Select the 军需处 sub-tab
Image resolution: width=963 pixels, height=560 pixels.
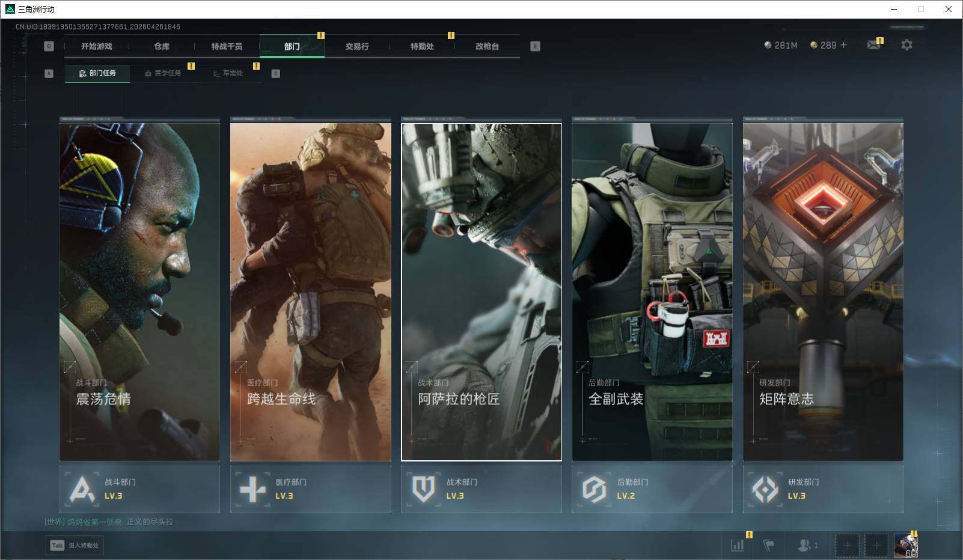coord(228,73)
